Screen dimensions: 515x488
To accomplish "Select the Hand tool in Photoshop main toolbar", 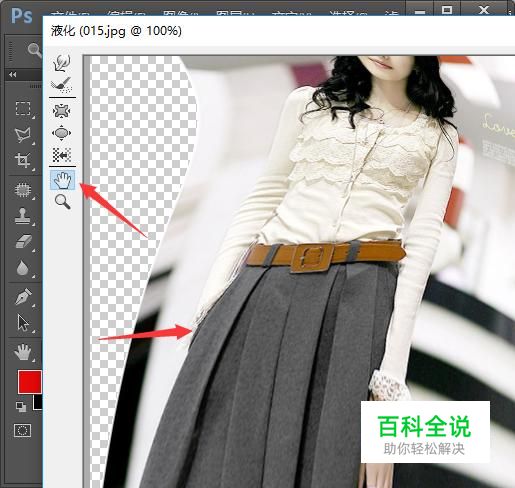I will point(23,352).
